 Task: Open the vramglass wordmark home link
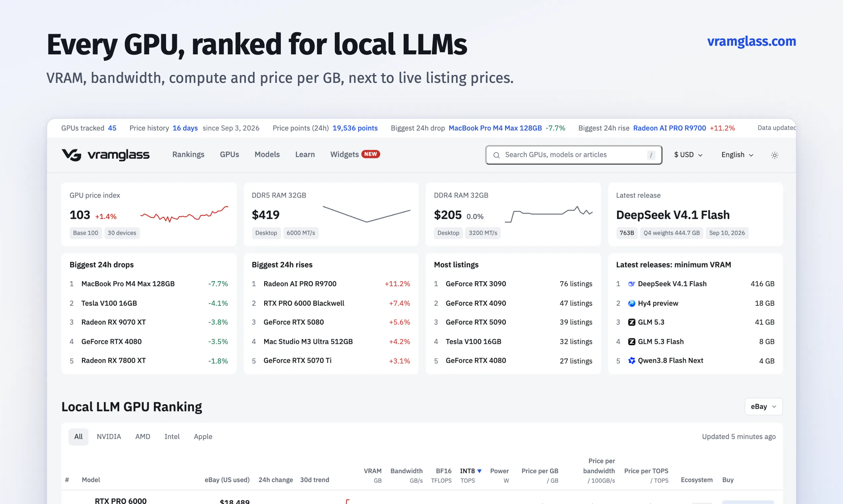[118, 155]
